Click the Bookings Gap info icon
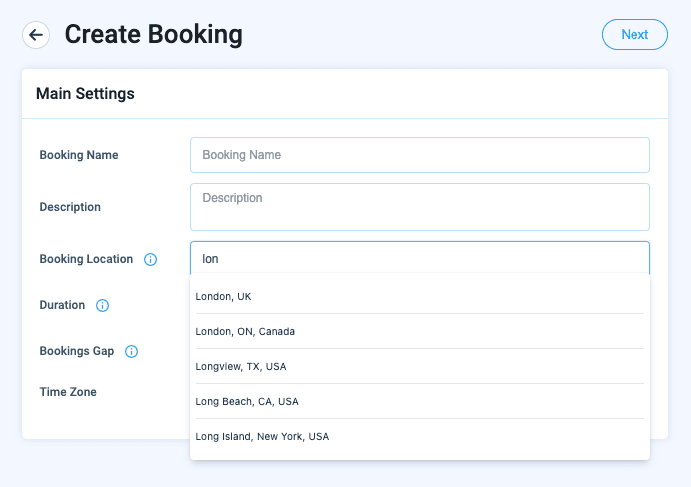The height and width of the screenshot is (487, 691). [131, 352]
